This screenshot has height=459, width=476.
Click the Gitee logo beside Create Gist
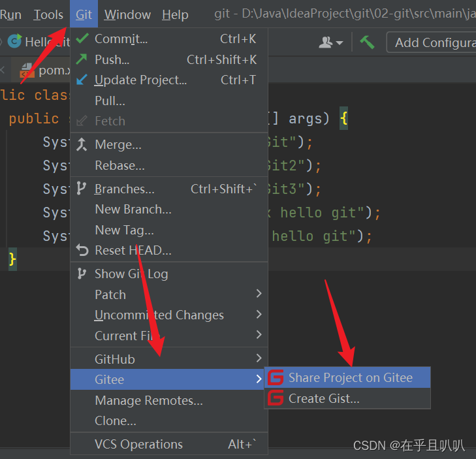tap(276, 398)
